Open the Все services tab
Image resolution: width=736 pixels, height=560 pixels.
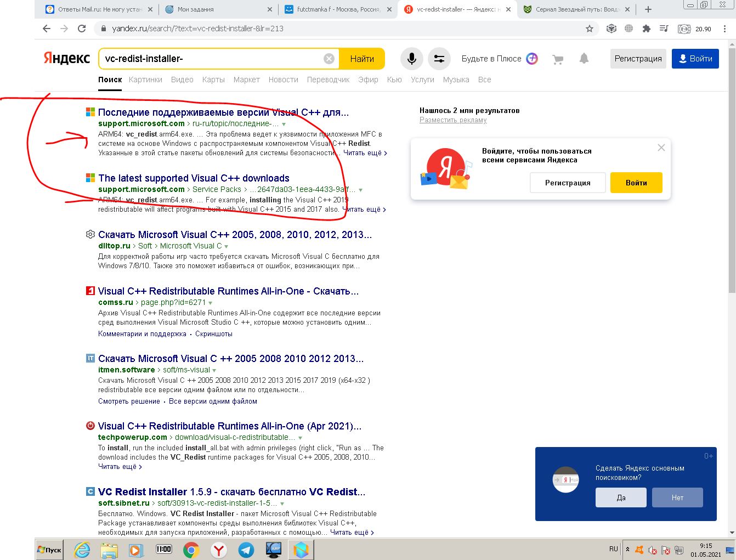tap(484, 80)
